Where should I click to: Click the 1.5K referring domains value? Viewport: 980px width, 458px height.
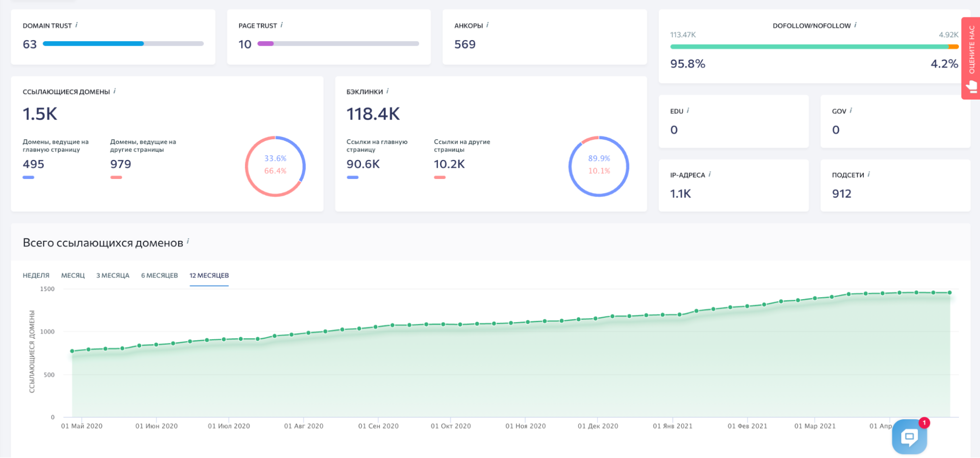(40, 114)
